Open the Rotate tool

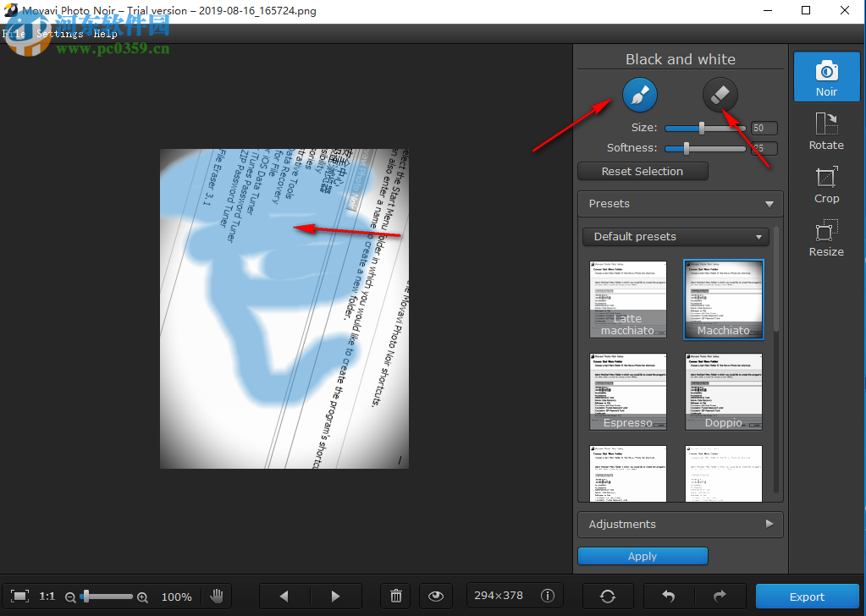825,131
